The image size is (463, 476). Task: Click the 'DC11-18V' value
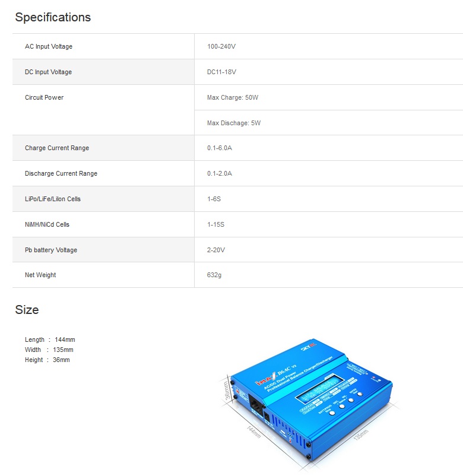coord(221,72)
